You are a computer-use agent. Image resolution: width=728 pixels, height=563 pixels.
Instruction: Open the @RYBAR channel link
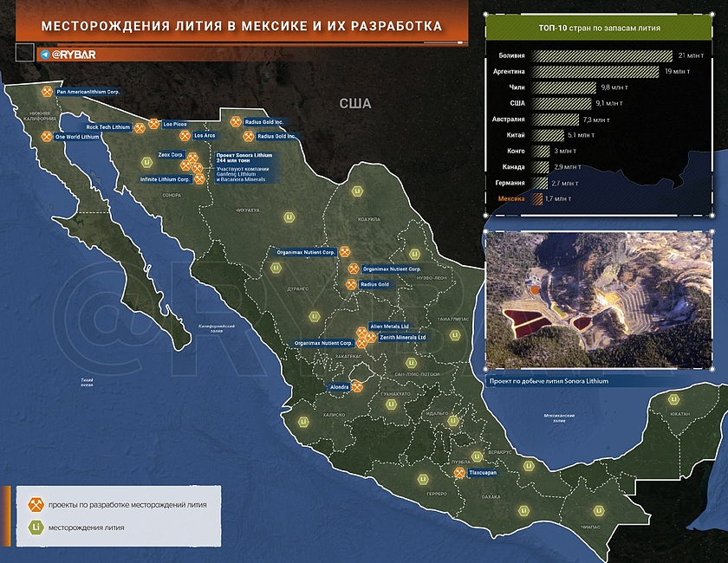tap(74, 55)
